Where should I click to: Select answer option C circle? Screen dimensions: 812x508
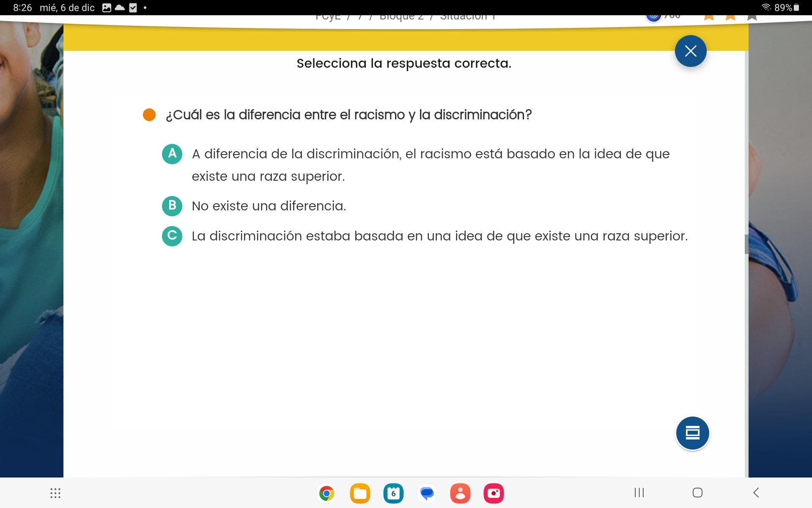[172, 236]
